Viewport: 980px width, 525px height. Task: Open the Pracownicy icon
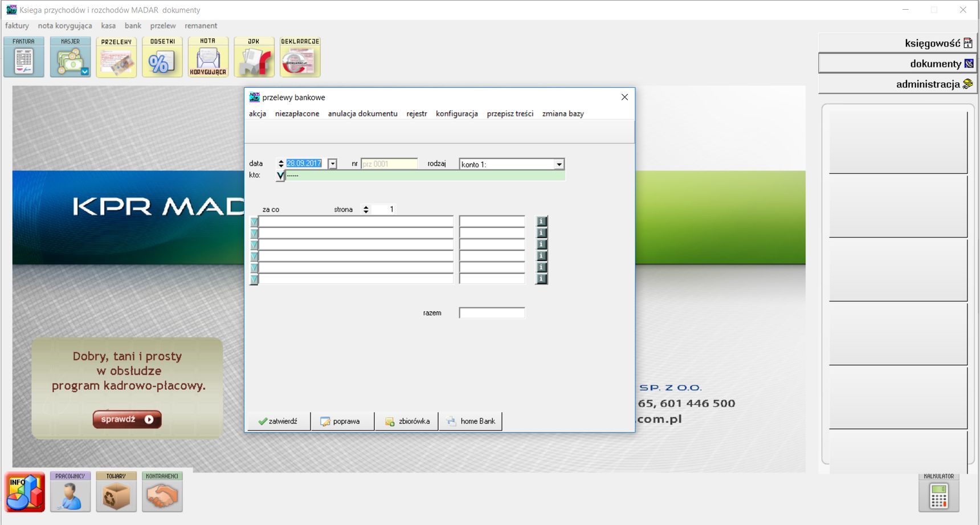pyautogui.click(x=70, y=492)
